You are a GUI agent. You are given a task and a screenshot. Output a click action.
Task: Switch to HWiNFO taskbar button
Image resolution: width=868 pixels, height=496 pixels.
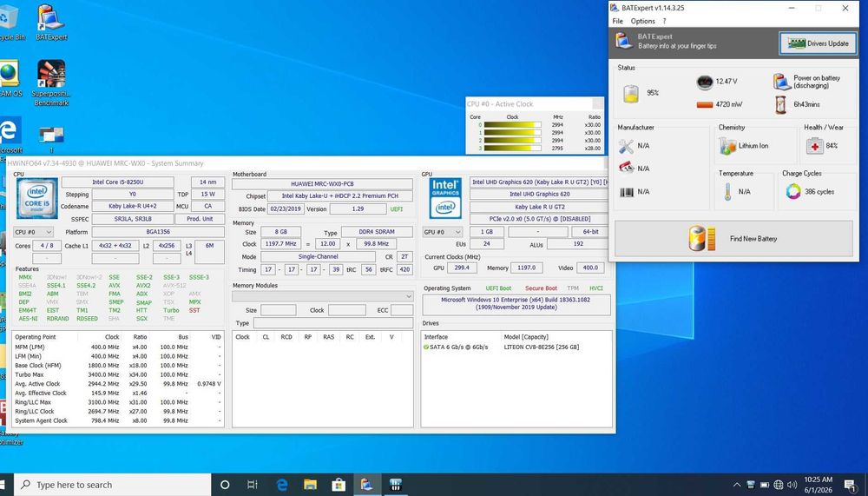395,485
